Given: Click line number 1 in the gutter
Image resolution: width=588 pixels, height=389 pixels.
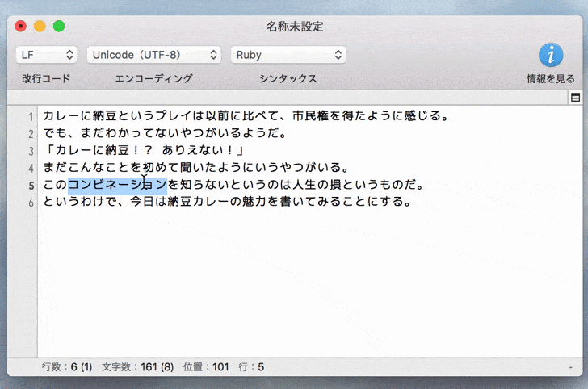Looking at the screenshot, I should pyautogui.click(x=31, y=117).
